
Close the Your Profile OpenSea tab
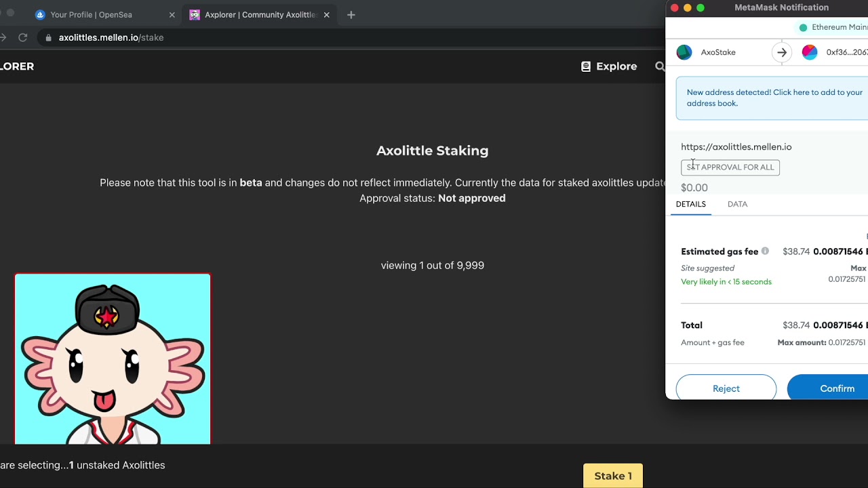(x=172, y=15)
